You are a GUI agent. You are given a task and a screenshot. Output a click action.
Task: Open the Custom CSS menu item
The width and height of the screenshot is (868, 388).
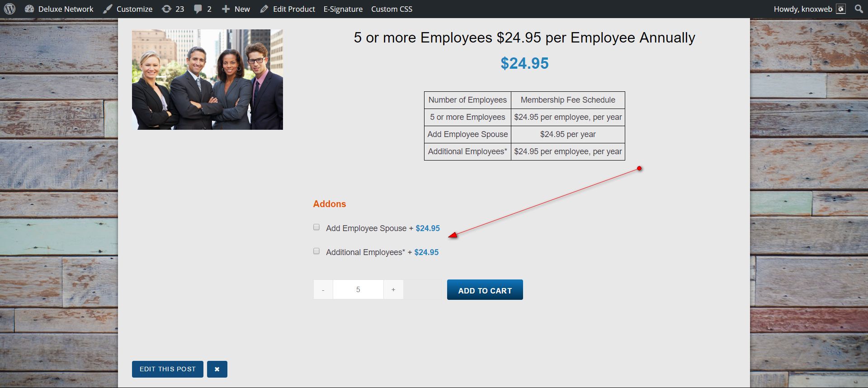(x=392, y=9)
